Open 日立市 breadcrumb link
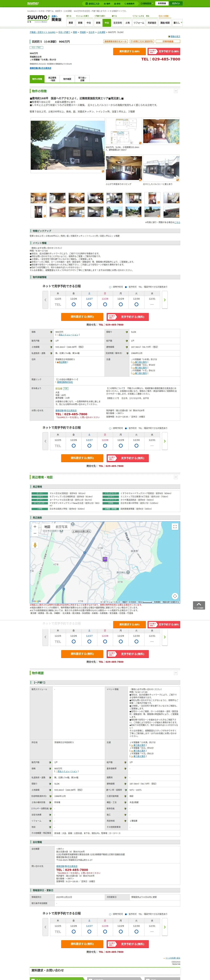 pos(91,32)
